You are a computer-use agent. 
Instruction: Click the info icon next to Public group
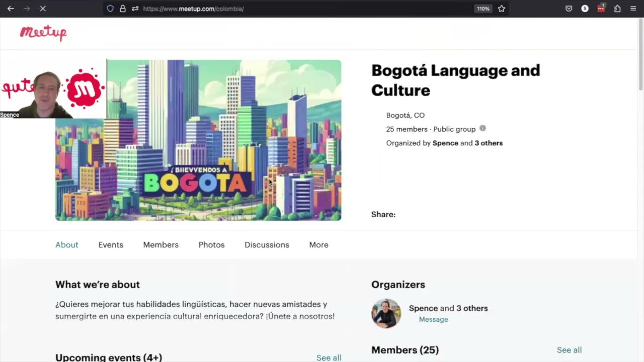click(x=482, y=128)
